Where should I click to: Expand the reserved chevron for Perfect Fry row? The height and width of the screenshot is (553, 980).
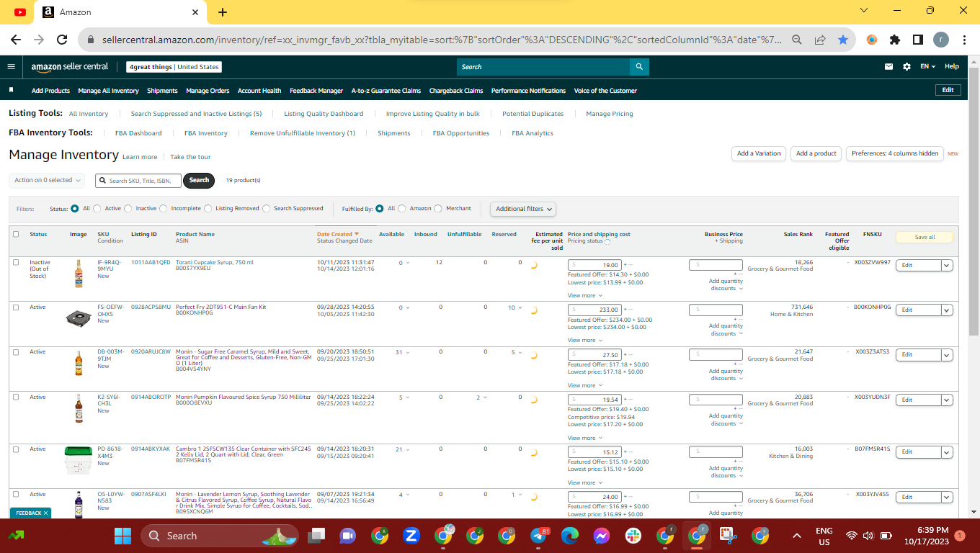coord(522,307)
